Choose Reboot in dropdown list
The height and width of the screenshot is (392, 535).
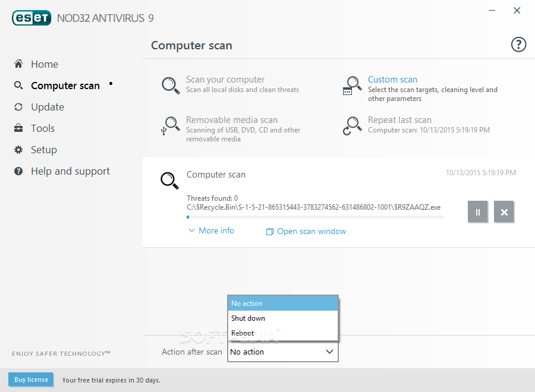coord(283,333)
